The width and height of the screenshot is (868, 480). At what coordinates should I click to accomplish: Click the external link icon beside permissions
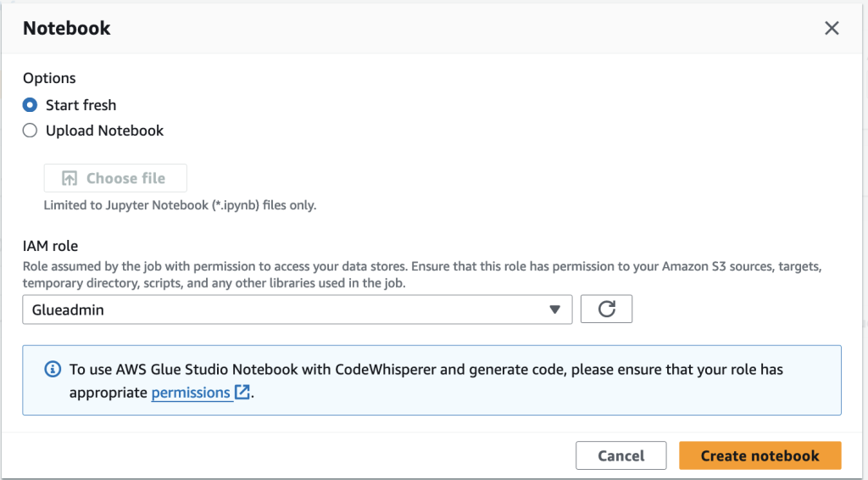click(242, 393)
